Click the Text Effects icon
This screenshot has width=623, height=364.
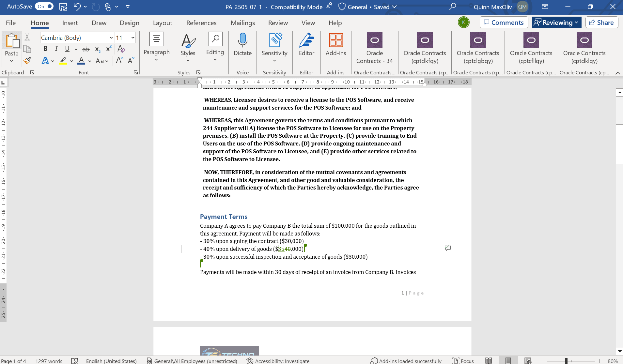click(45, 61)
